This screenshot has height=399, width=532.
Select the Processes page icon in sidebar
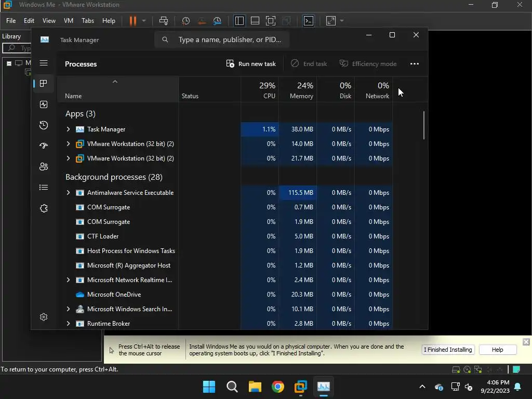click(x=44, y=84)
